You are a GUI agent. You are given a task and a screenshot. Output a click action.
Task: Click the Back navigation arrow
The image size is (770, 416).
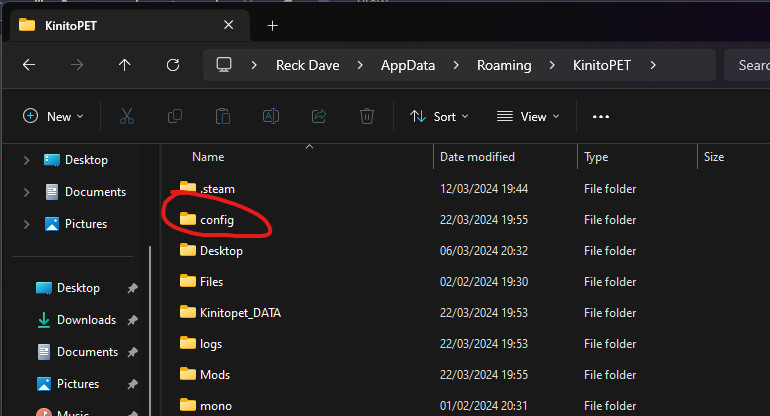coord(29,65)
